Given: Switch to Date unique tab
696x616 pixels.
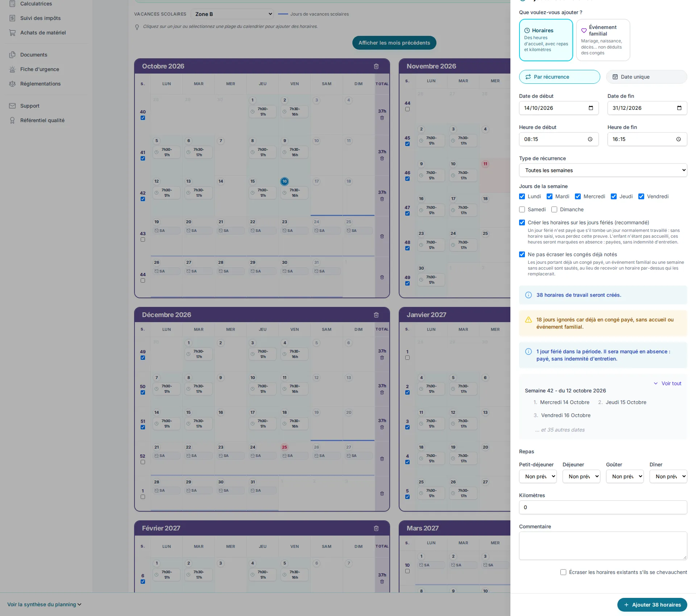Looking at the screenshot, I should click(x=646, y=77).
